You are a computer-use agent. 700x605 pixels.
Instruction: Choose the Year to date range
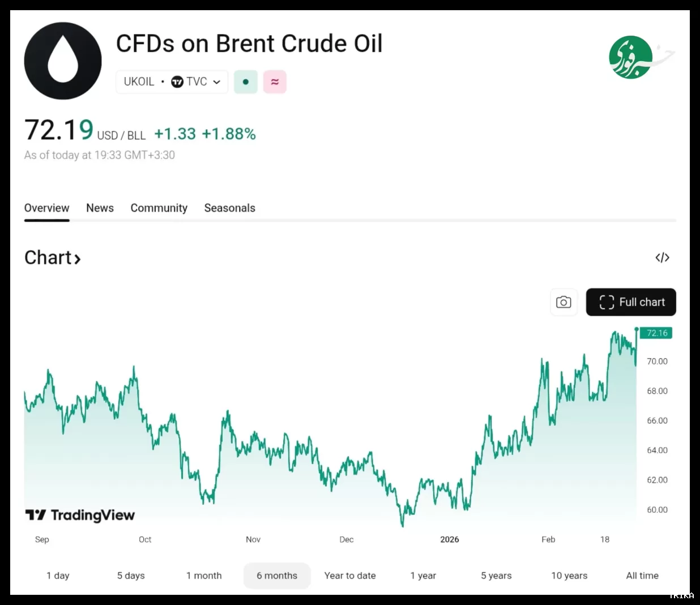coord(350,576)
